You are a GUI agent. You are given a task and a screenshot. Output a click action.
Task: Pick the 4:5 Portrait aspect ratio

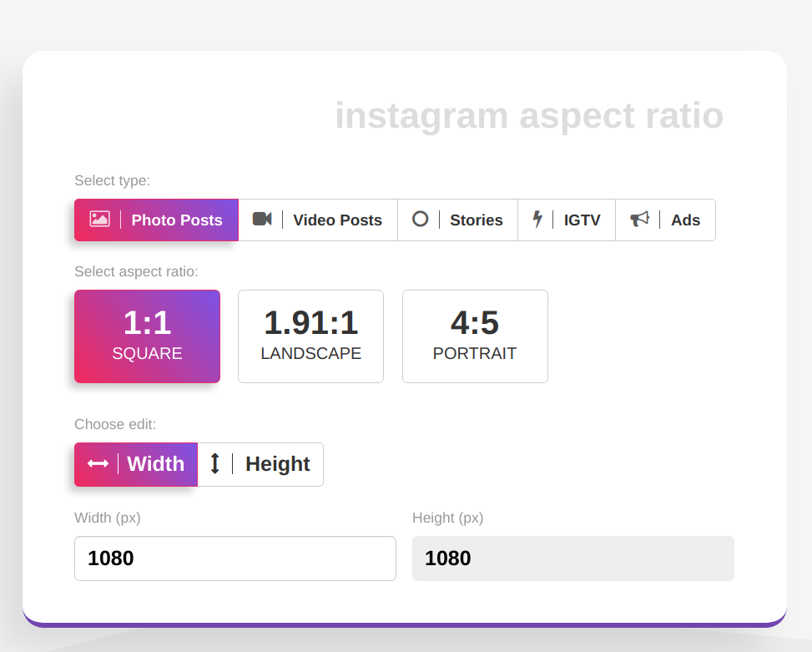click(x=475, y=336)
